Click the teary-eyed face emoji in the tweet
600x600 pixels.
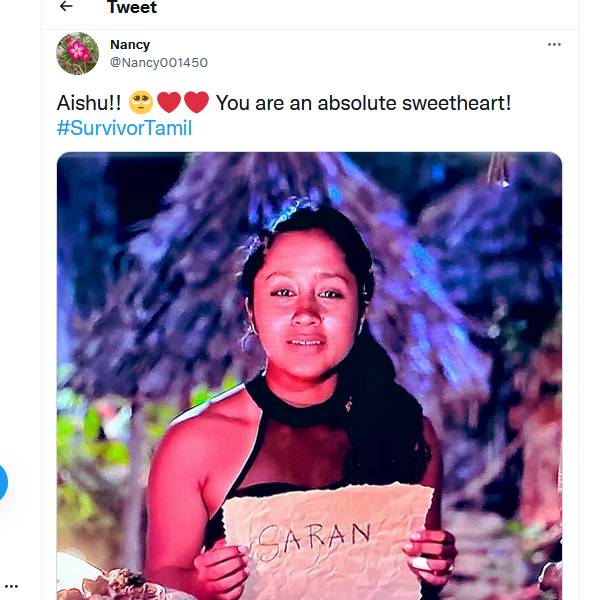pyautogui.click(x=140, y=103)
